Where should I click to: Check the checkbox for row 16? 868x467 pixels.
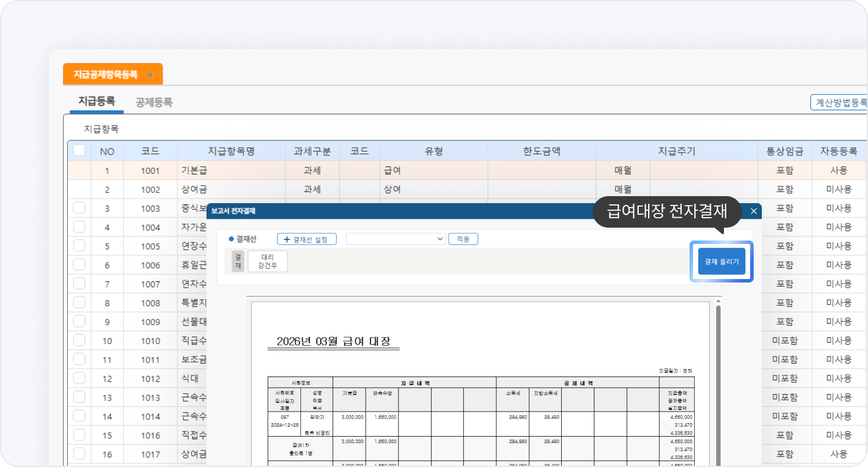coord(79,454)
